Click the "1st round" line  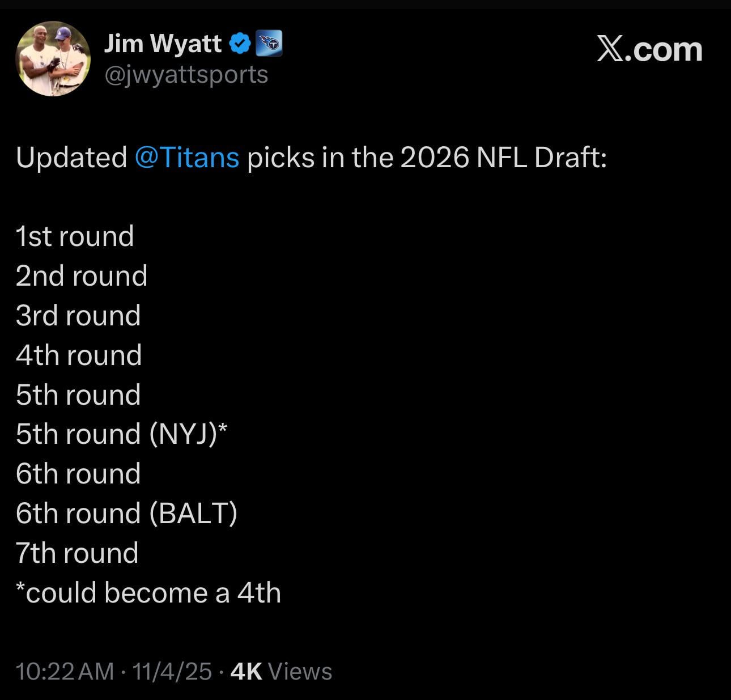(x=75, y=236)
